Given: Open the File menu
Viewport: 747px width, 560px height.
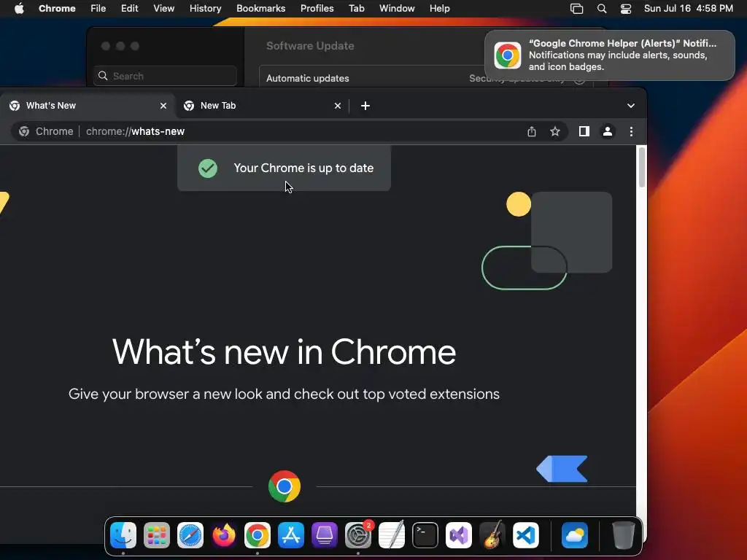Looking at the screenshot, I should (98, 9).
